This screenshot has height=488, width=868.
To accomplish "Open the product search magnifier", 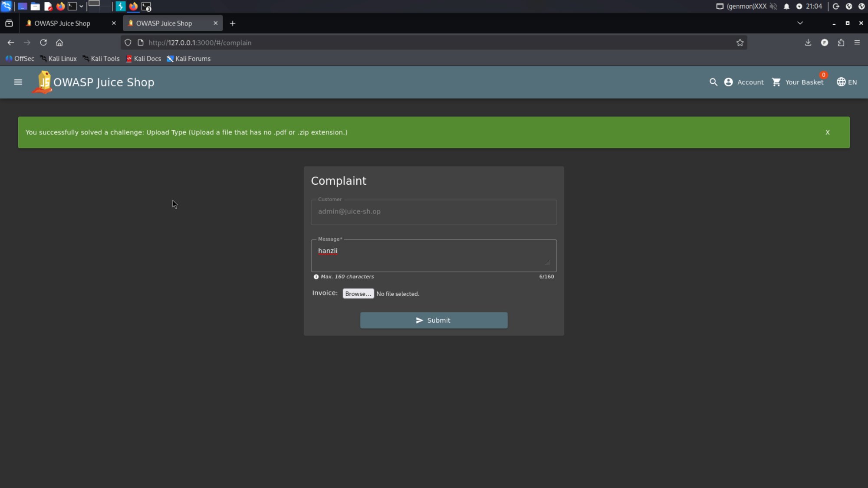I will click(713, 82).
